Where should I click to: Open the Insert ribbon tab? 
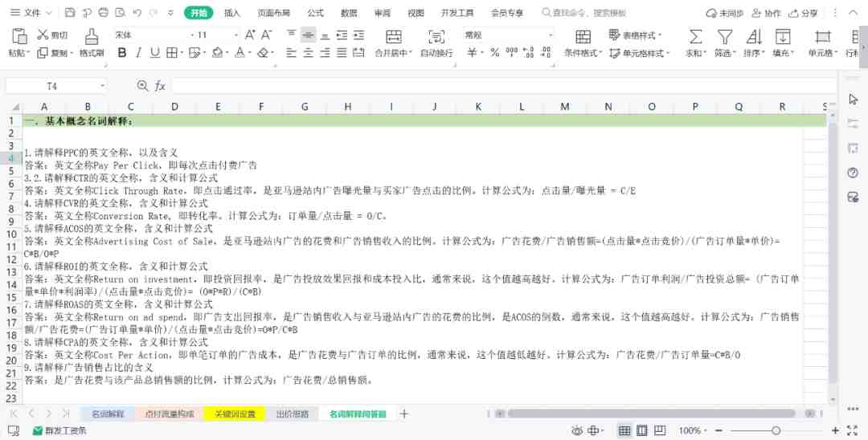pyautogui.click(x=232, y=13)
